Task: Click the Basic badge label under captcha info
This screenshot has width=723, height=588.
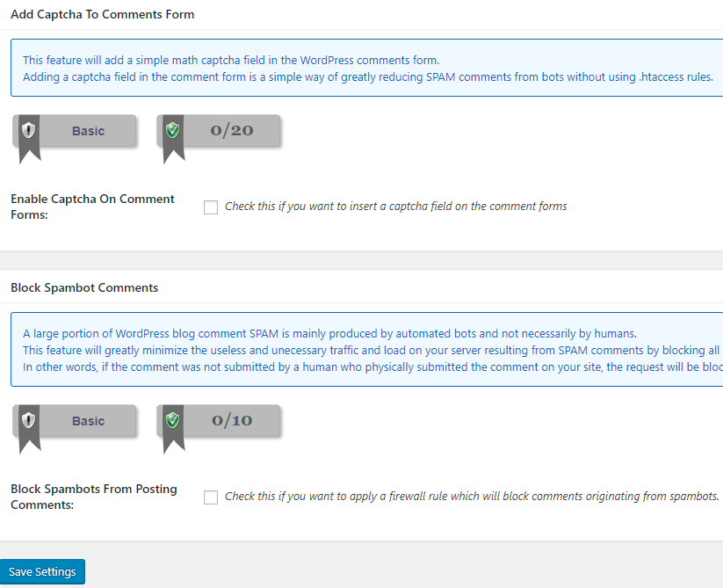Action: coord(88,131)
